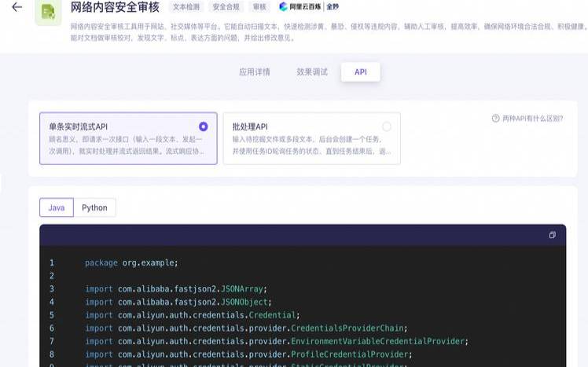Select the 单条实时流式API radio button
Screen dimensions: 588x367
204,127
